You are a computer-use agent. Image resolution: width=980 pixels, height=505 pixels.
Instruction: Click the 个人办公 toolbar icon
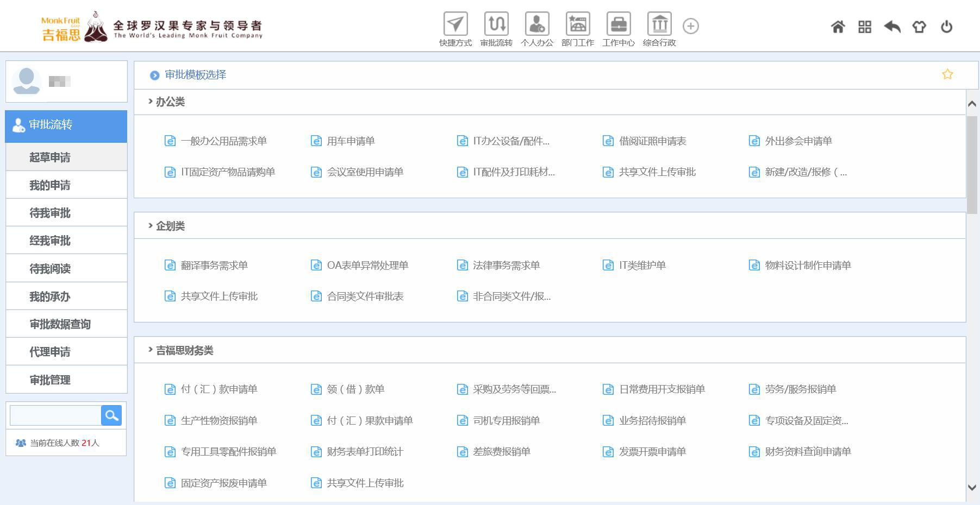tap(536, 25)
